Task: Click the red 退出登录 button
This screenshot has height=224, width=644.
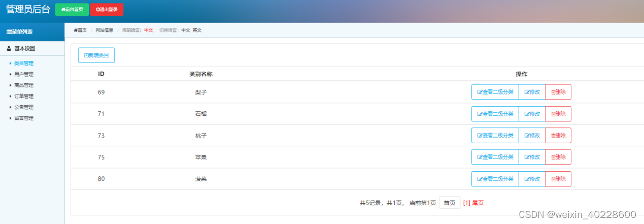Action: (107, 10)
